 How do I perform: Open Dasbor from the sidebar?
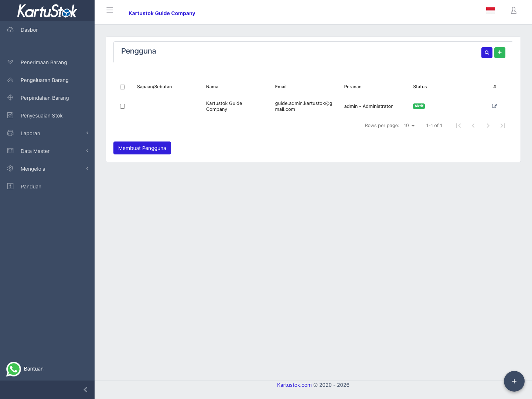click(x=47, y=30)
